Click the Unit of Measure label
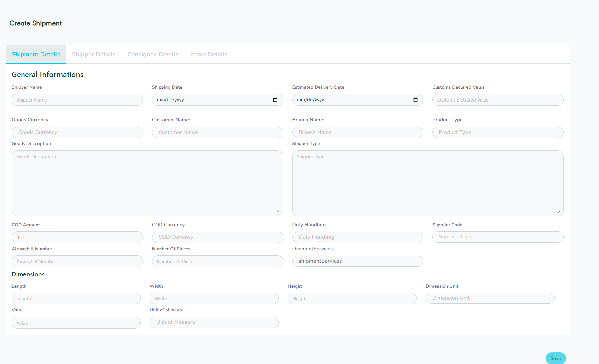 coord(166,310)
